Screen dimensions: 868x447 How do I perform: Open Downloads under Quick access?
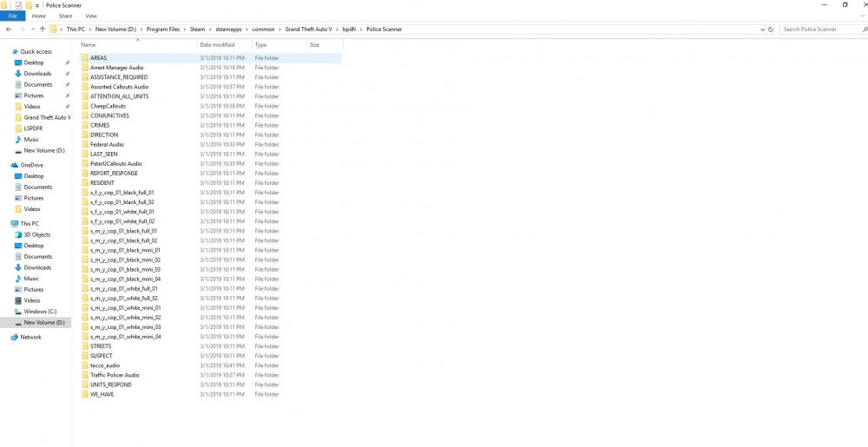click(37, 74)
